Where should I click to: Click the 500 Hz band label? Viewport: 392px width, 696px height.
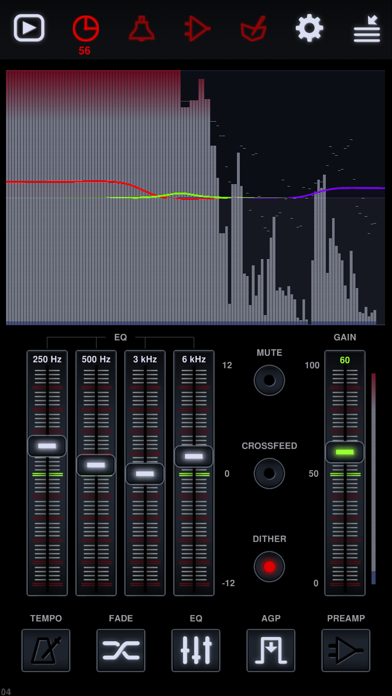click(96, 360)
